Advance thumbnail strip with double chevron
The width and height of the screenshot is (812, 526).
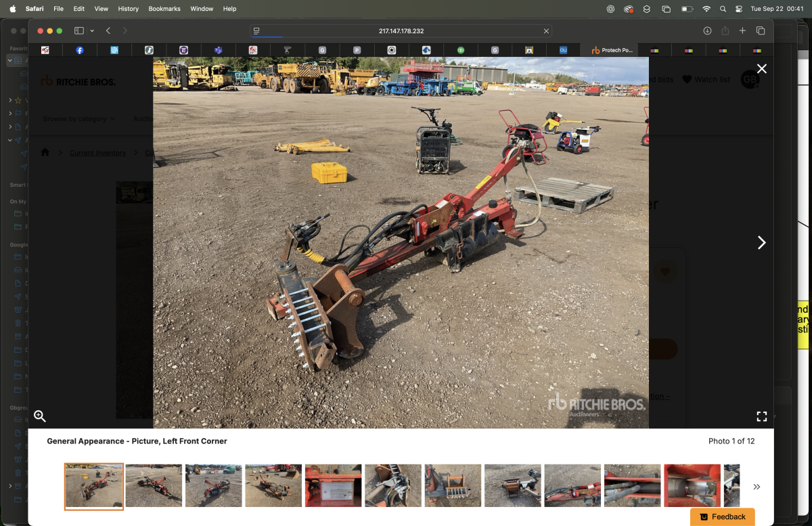[757, 487]
